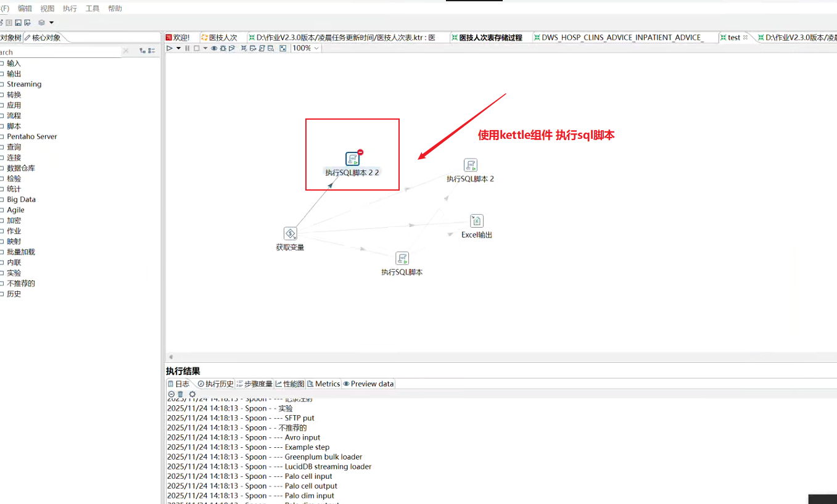This screenshot has width=837, height=504.
Task: Clear the log with trash icon
Action: (181, 394)
